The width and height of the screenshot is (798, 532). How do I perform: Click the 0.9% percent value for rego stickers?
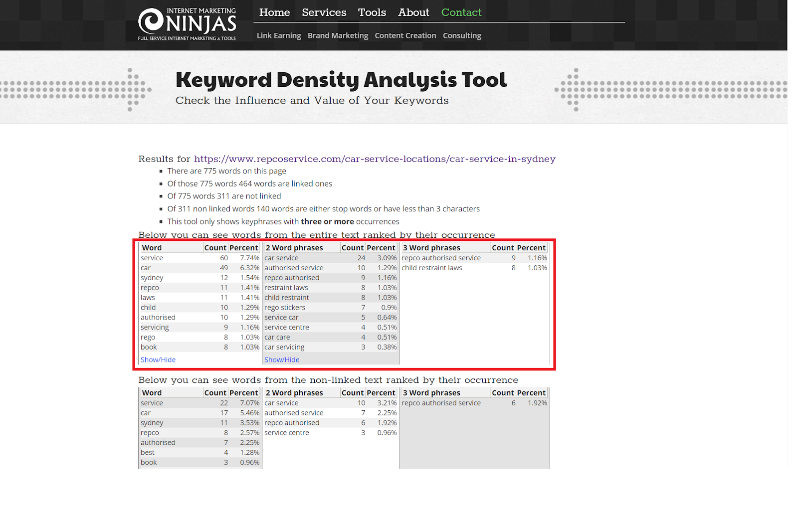pyautogui.click(x=389, y=308)
